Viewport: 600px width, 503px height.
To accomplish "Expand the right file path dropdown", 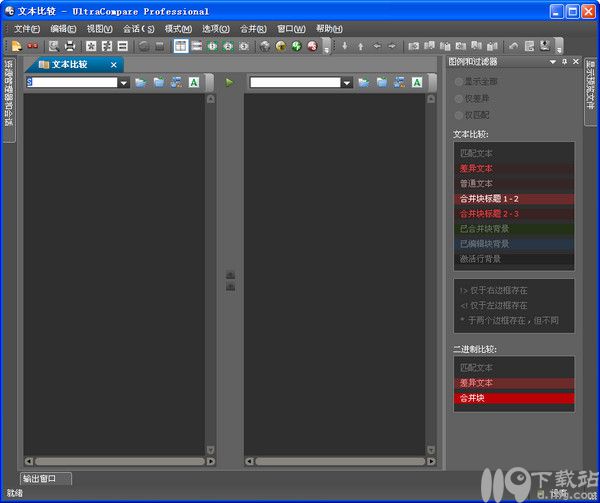I will 347,83.
